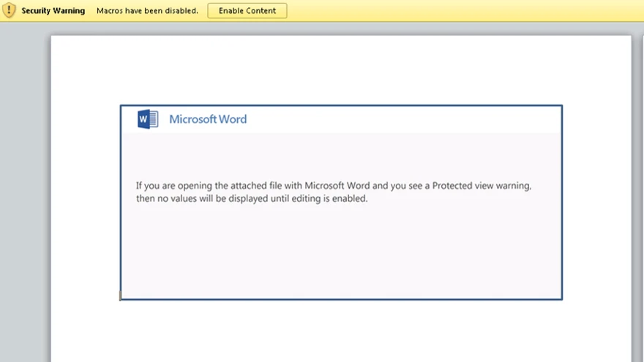This screenshot has width=644, height=362.
Task: Click empty yellow bar right of Enable Content
Action: (461, 11)
